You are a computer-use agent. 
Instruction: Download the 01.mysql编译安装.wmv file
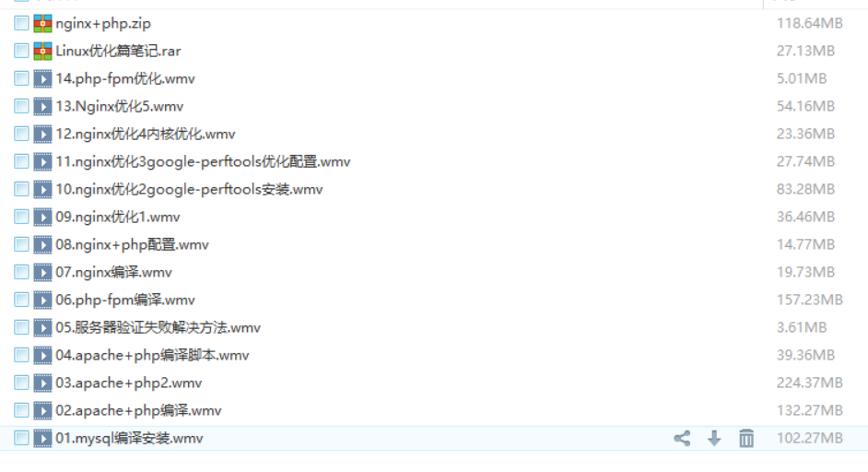(x=714, y=438)
